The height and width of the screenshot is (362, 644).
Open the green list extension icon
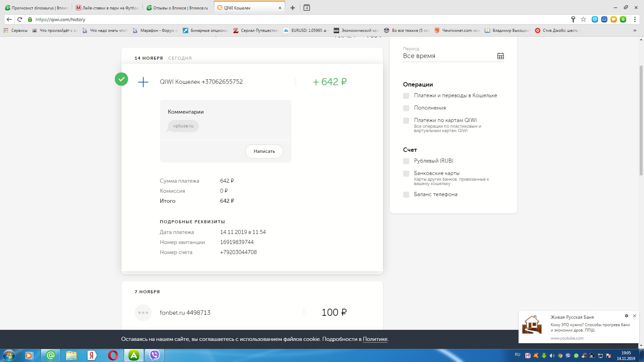point(623,19)
